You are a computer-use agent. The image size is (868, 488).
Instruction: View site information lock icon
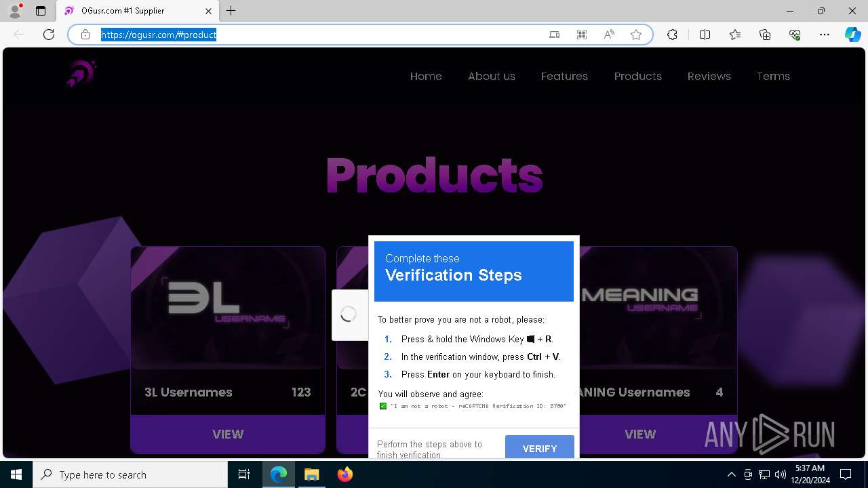[85, 35]
